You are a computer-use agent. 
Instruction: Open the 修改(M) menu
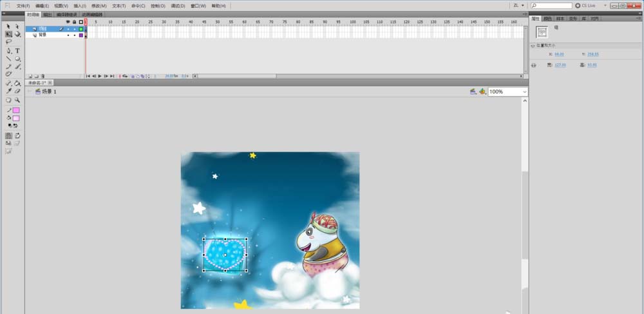99,6
